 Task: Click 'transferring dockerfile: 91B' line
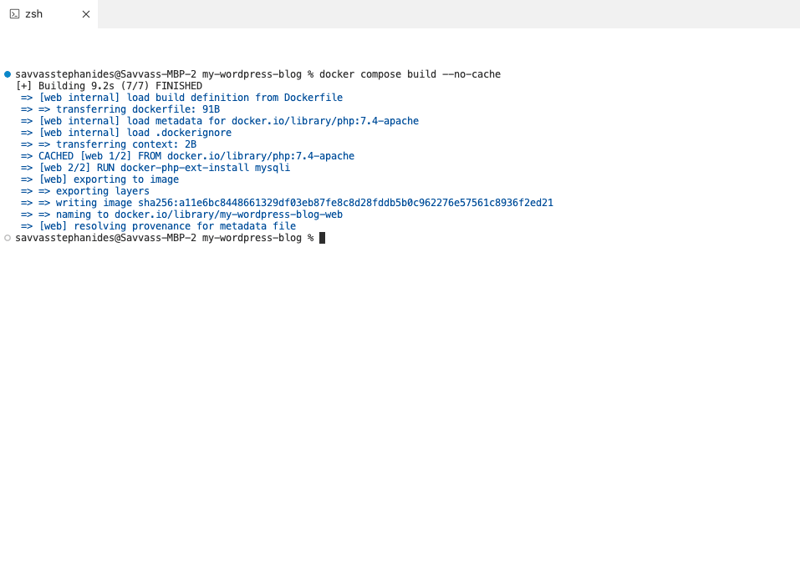(x=120, y=110)
